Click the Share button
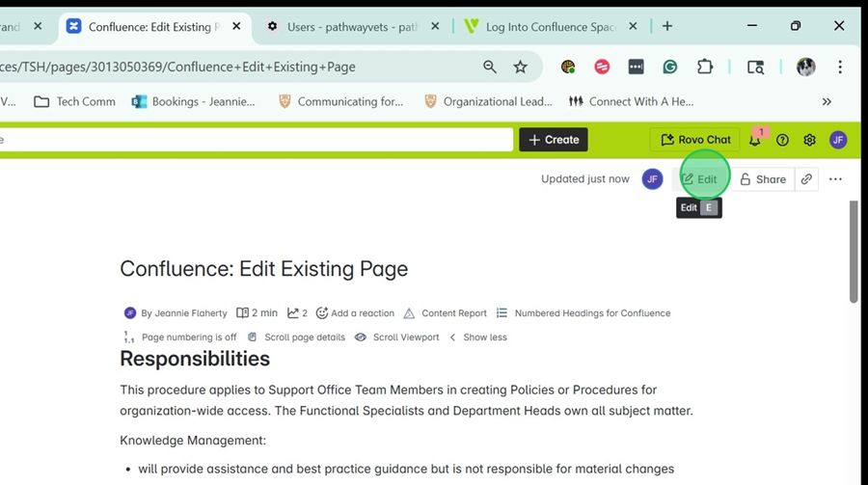Screen dimensions: 868x485 pyautogui.click(x=762, y=179)
